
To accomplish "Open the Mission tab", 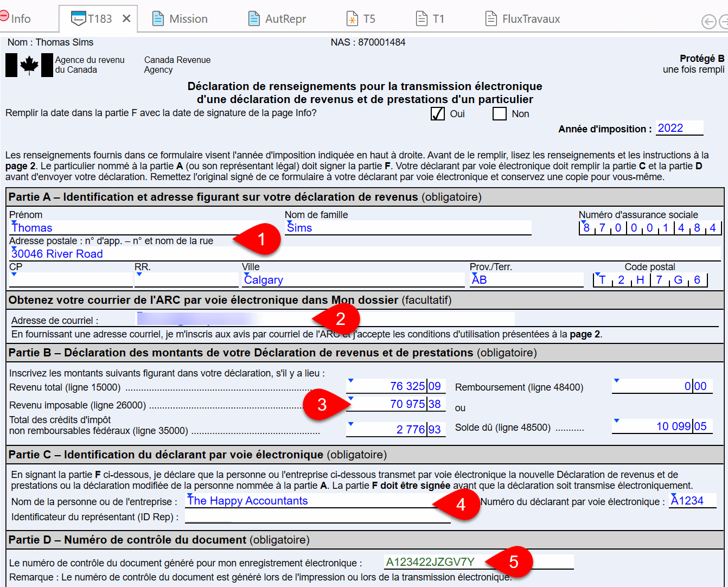I will pos(180,18).
